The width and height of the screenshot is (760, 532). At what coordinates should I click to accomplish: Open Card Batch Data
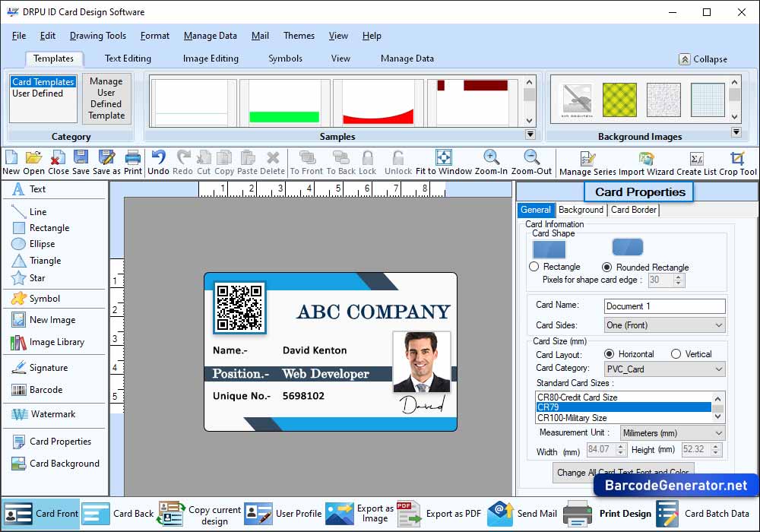pyautogui.click(x=703, y=514)
